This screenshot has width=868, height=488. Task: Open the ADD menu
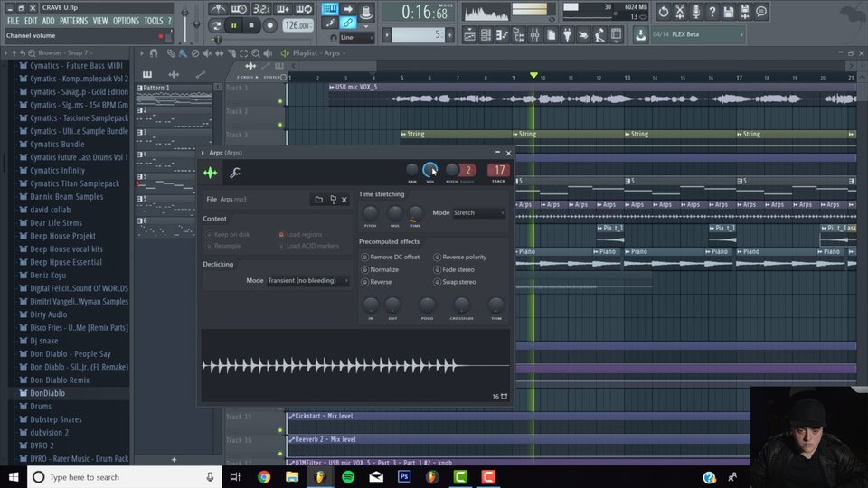tap(48, 21)
